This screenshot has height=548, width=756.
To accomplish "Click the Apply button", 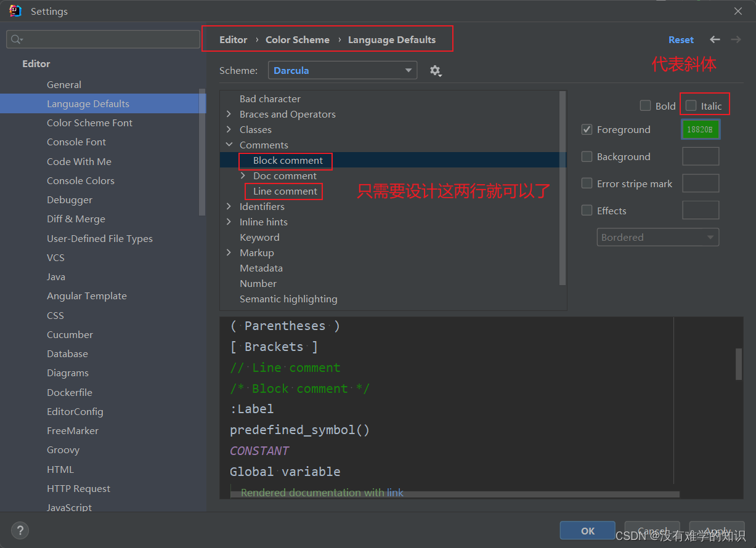I will tap(717, 531).
